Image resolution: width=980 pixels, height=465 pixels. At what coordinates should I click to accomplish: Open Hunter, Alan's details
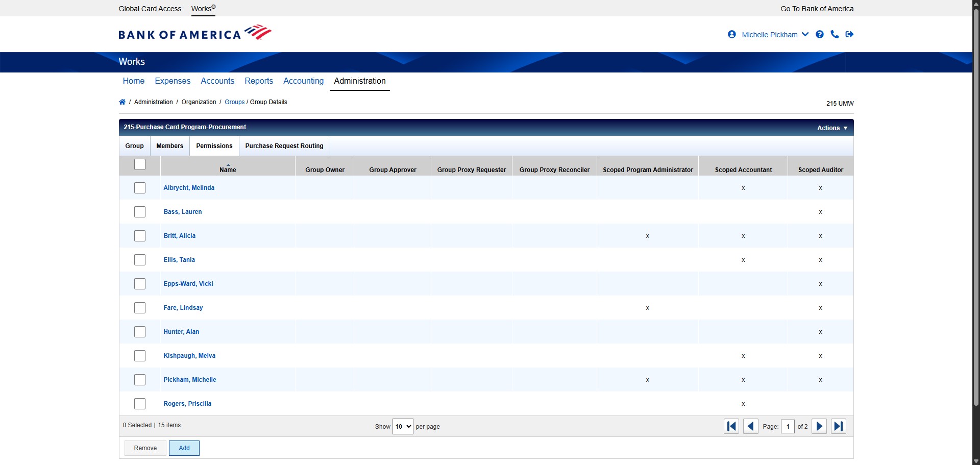(x=181, y=332)
